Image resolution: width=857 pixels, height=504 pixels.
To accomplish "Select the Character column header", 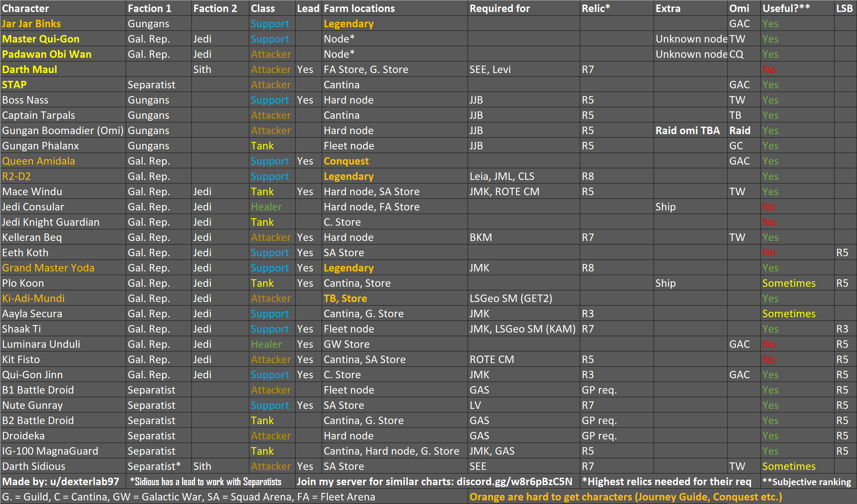I will [25, 8].
